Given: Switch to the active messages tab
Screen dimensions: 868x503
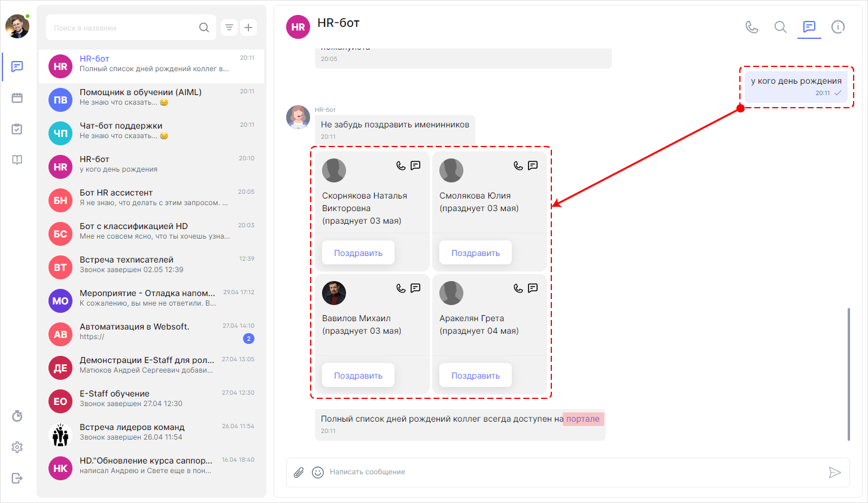Looking at the screenshot, I should 809,27.
